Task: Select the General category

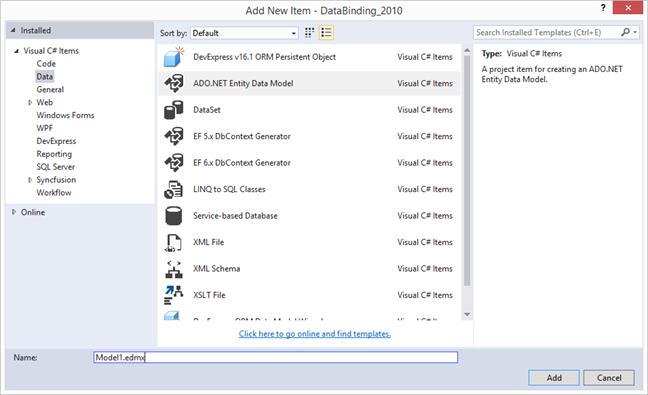Action: coord(50,90)
